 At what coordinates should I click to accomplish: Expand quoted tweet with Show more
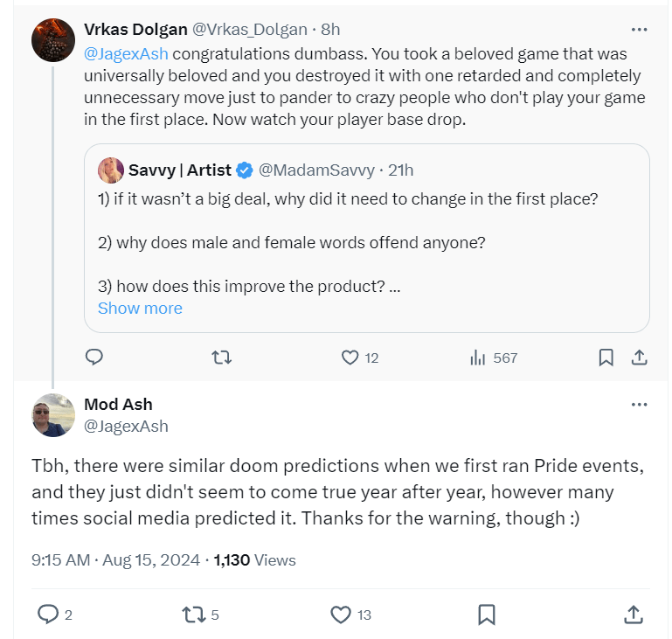(140, 308)
